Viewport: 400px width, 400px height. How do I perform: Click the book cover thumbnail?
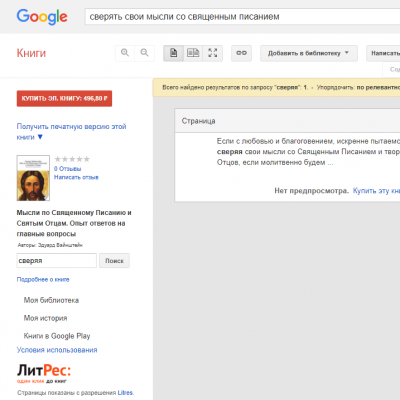pos(33,178)
